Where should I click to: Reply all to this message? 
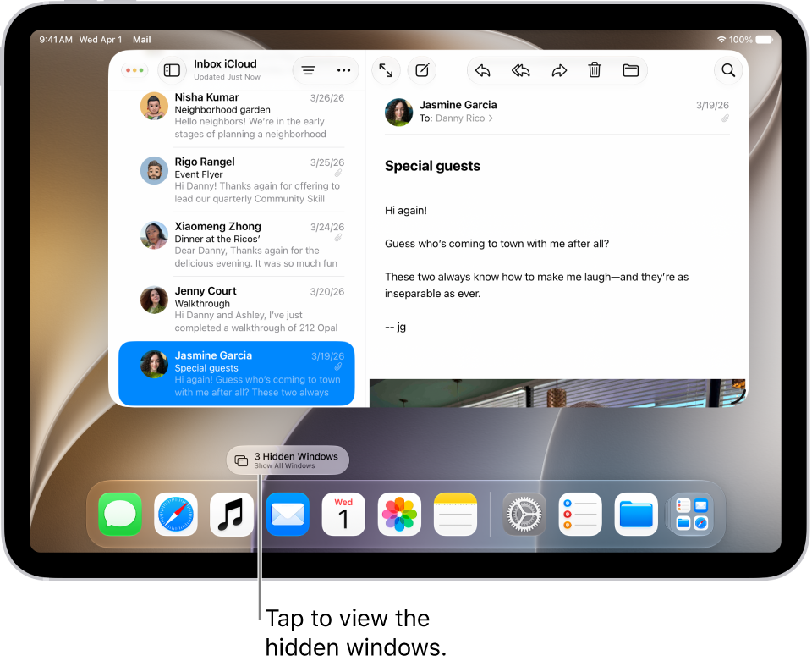coord(521,70)
